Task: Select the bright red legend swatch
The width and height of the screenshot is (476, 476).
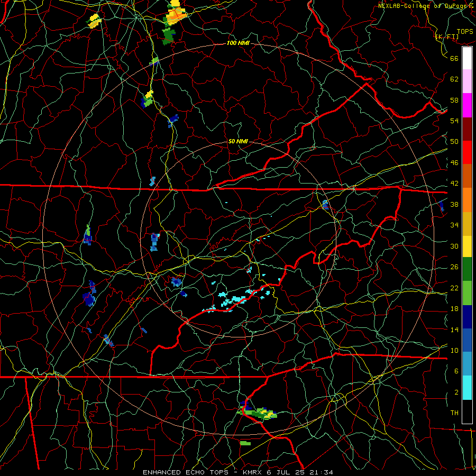Action: coord(467,152)
